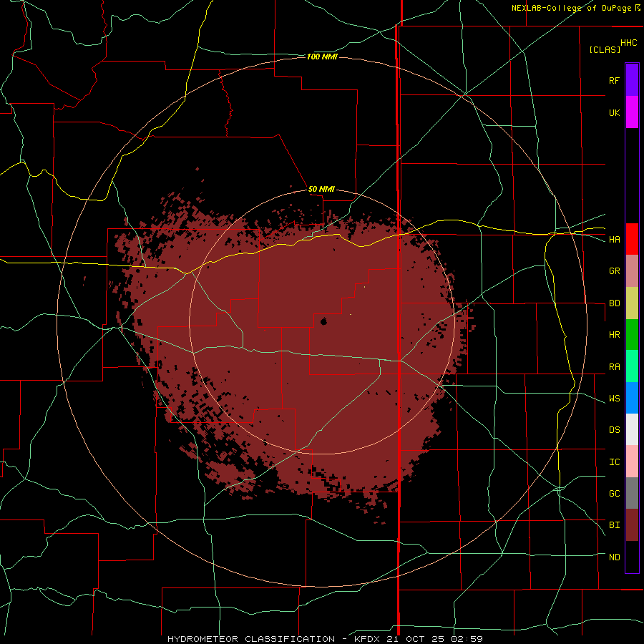The height and width of the screenshot is (644, 644).
Task: Click the HR legend label
Action: (x=614, y=335)
